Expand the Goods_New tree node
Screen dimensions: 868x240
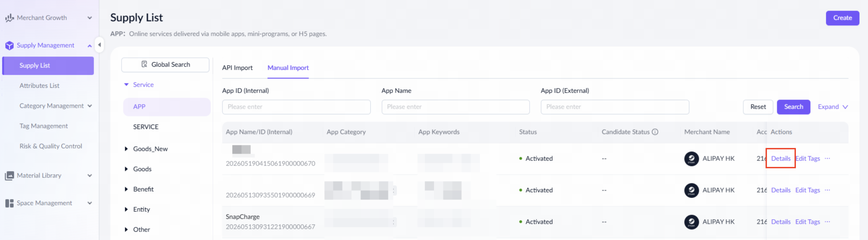tap(126, 149)
